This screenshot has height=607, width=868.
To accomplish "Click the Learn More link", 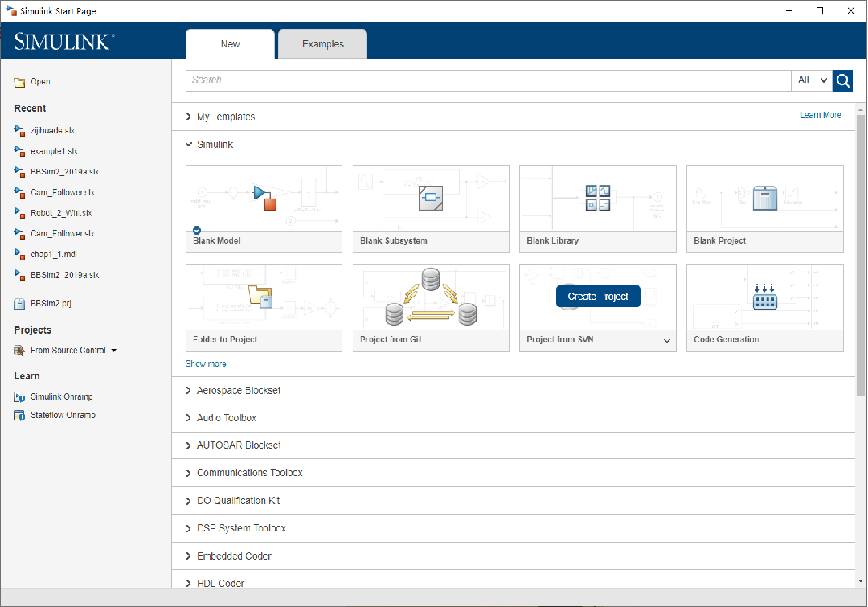I will [821, 115].
